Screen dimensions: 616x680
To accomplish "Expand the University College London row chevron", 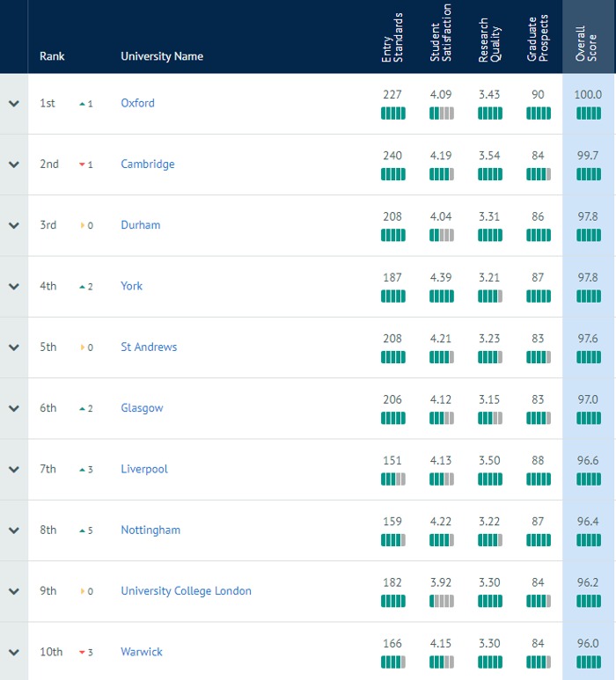I will 14,591.
